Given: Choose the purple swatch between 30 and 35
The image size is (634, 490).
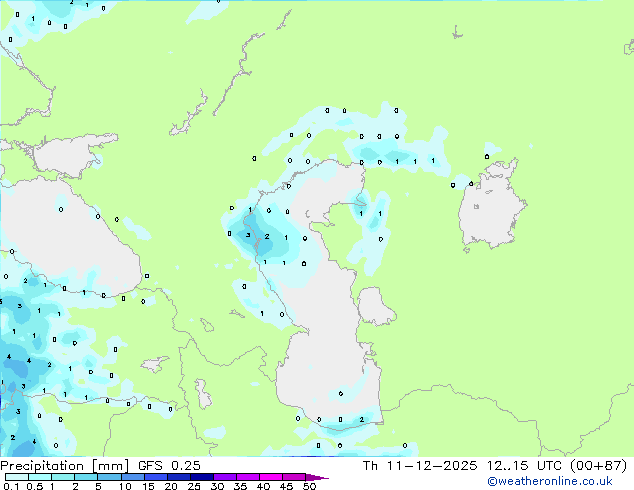Looking at the screenshot, I should click(228, 477).
